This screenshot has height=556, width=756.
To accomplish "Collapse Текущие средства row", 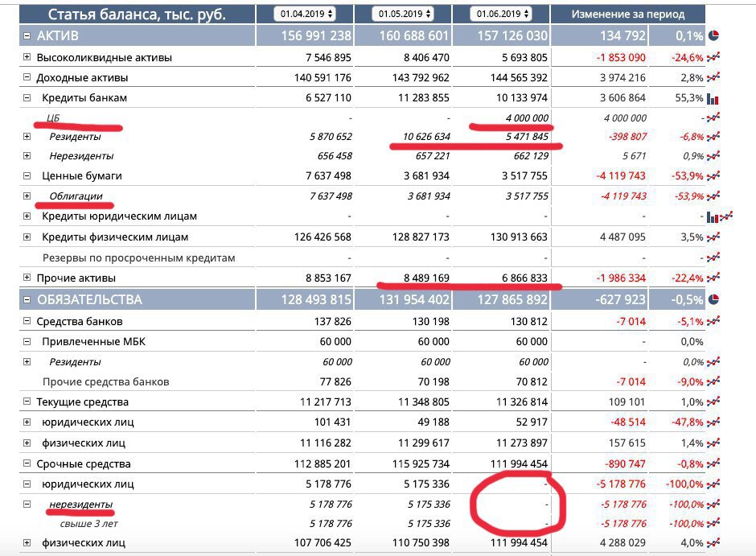I will click(x=27, y=402).
